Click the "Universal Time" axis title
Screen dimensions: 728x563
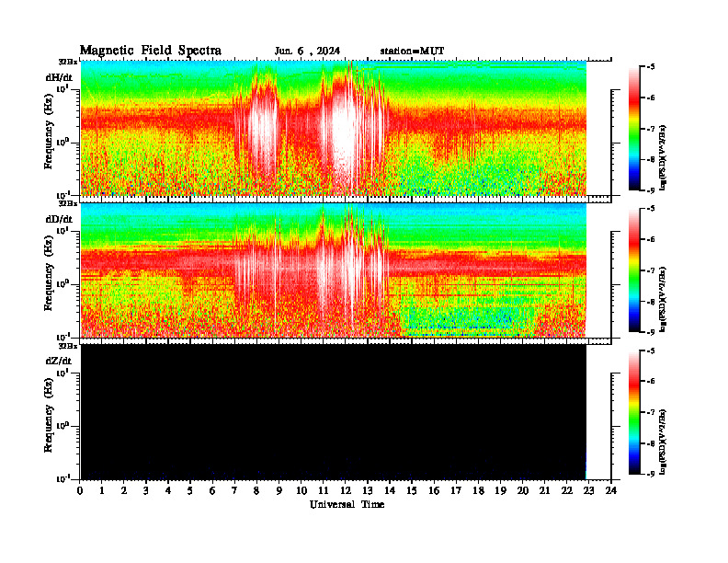[x=347, y=504]
